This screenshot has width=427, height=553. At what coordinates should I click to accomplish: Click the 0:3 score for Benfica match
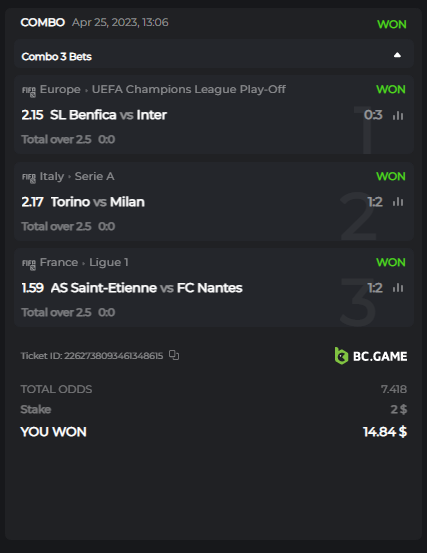coord(373,115)
